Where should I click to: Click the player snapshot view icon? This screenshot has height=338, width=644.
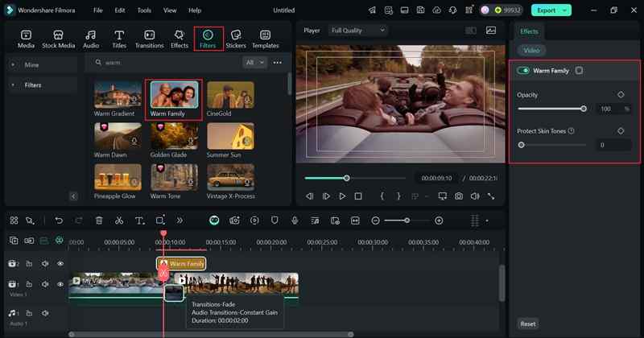point(491,31)
